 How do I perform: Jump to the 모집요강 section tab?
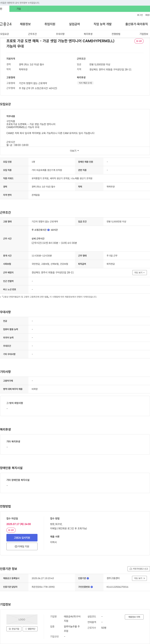5,34
